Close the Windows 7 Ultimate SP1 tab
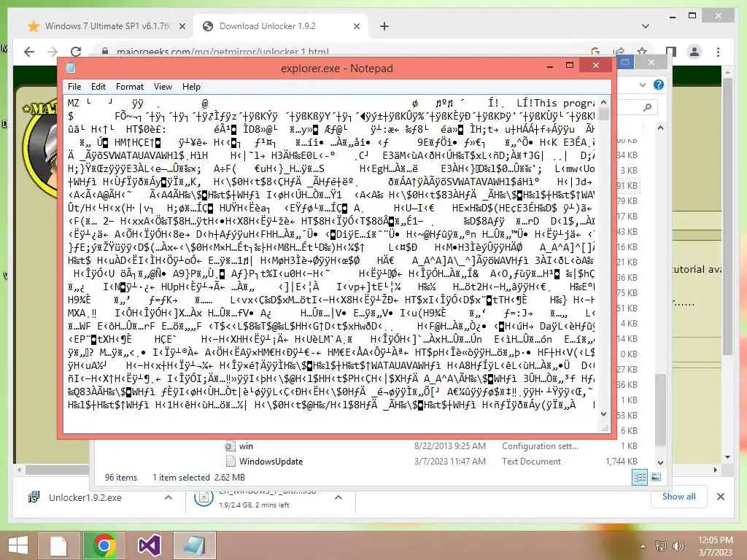Screen dimensions: 747x560 tap(182, 27)
